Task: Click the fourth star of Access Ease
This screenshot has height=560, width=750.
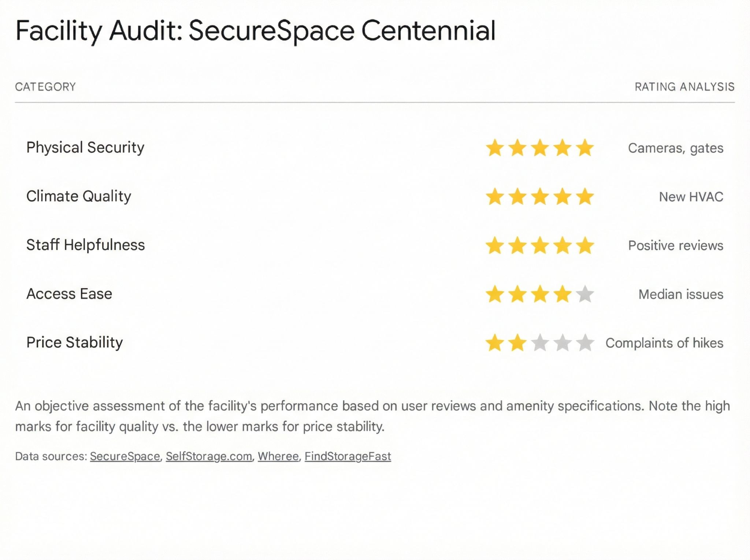Action: 562,294
